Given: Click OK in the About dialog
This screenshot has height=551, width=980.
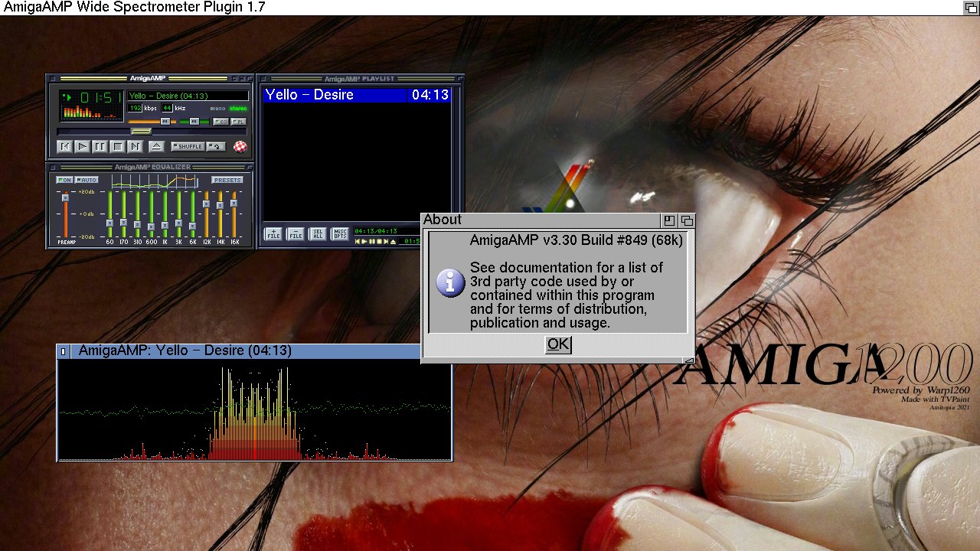Looking at the screenshot, I should (x=558, y=344).
